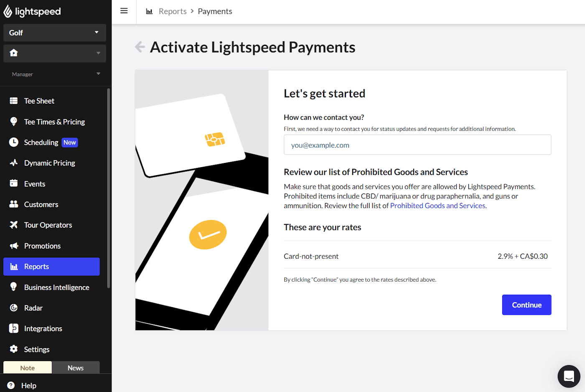
Task: Click the Customers people icon
Action: pos(14,204)
